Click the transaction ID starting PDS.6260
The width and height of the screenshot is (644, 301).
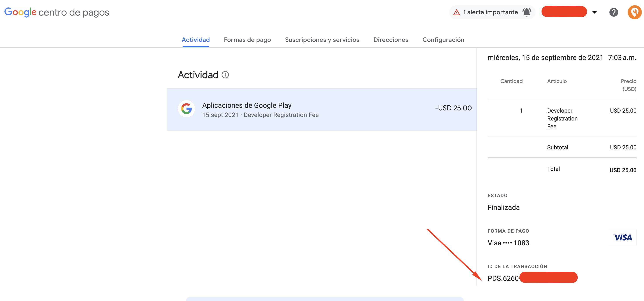533,278
